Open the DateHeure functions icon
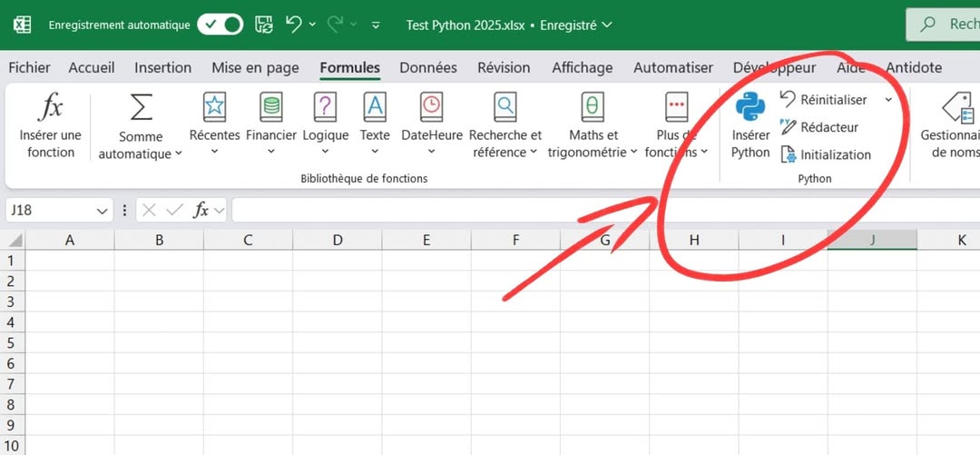980x455 pixels. (x=431, y=107)
